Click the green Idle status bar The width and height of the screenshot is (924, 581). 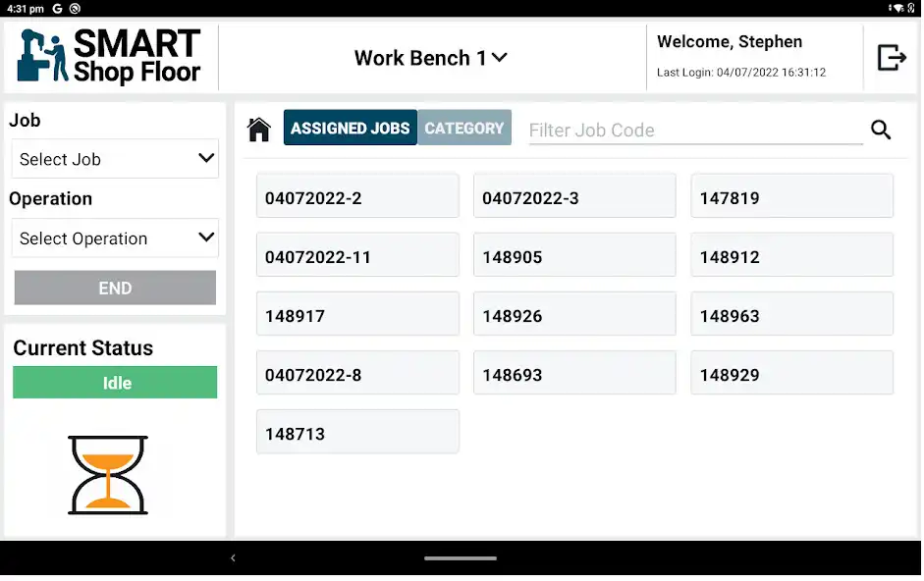pos(115,383)
